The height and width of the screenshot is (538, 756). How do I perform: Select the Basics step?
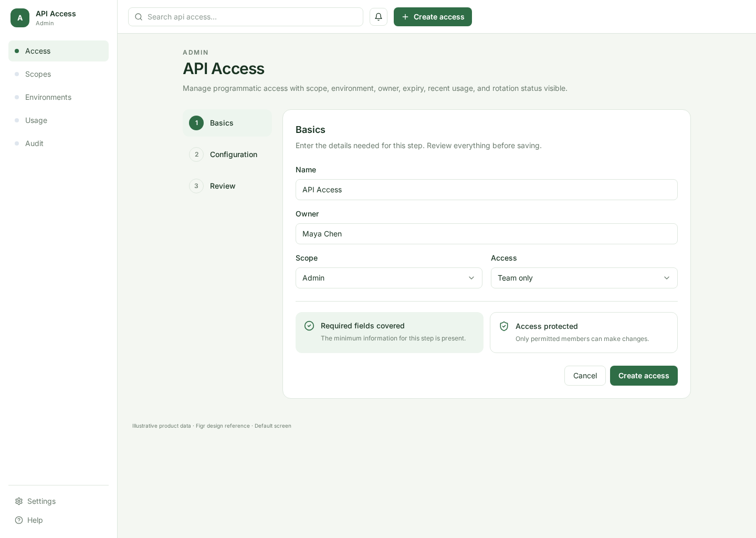click(x=227, y=123)
